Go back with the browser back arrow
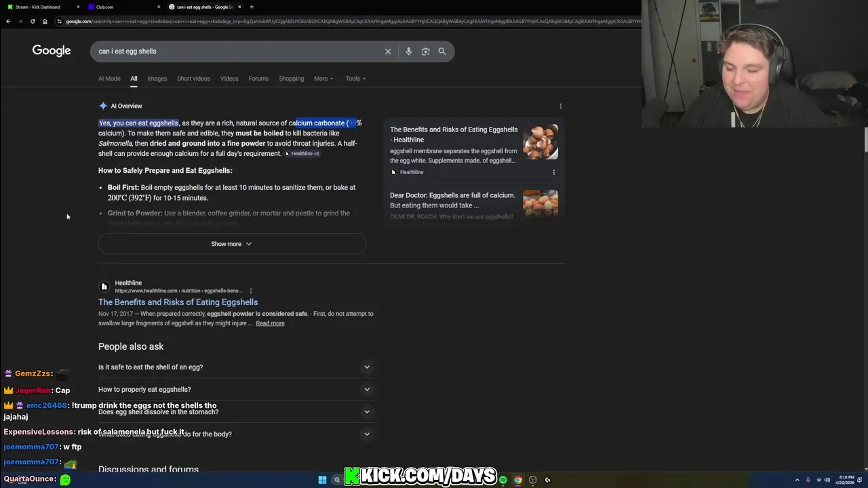This screenshot has width=868, height=488. coord(8,21)
